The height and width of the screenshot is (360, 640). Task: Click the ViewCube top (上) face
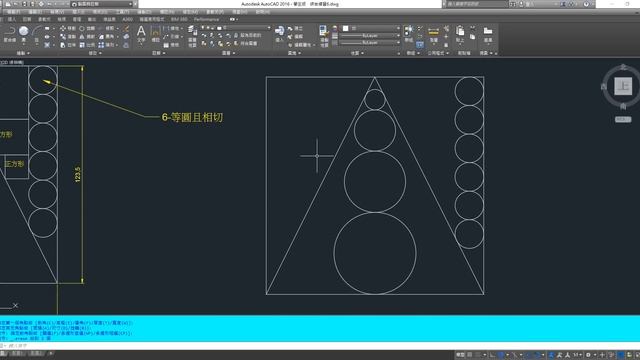623,86
